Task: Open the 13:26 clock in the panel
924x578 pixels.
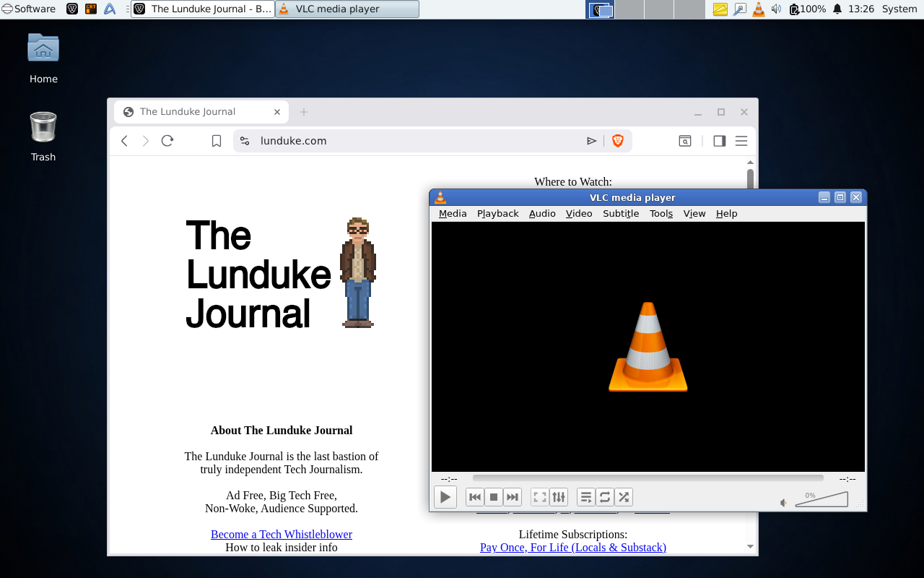Action: click(861, 9)
